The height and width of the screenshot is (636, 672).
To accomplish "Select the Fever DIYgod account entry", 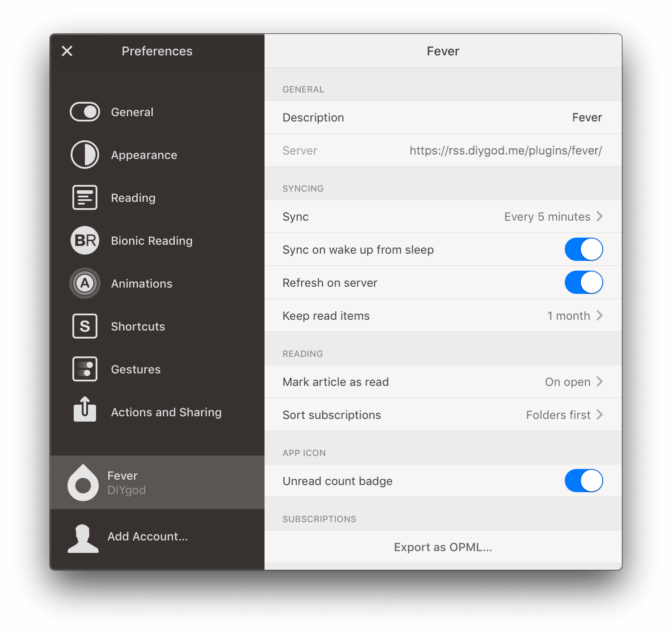I will [157, 482].
